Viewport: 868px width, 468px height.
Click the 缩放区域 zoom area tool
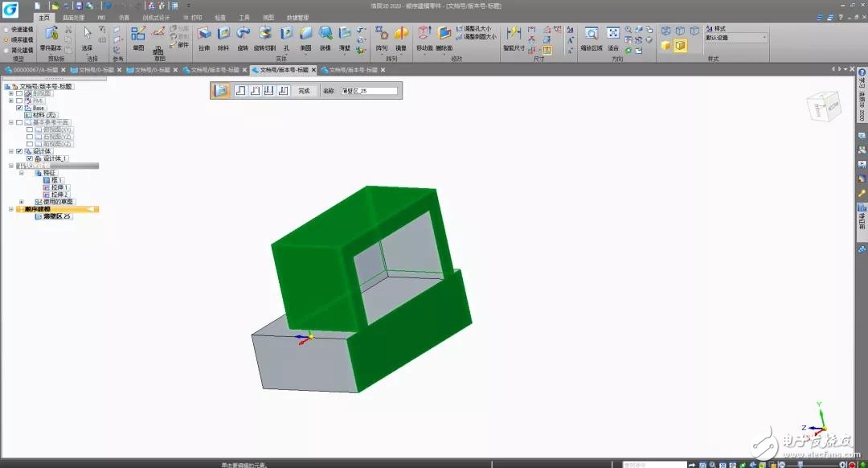coord(592,39)
